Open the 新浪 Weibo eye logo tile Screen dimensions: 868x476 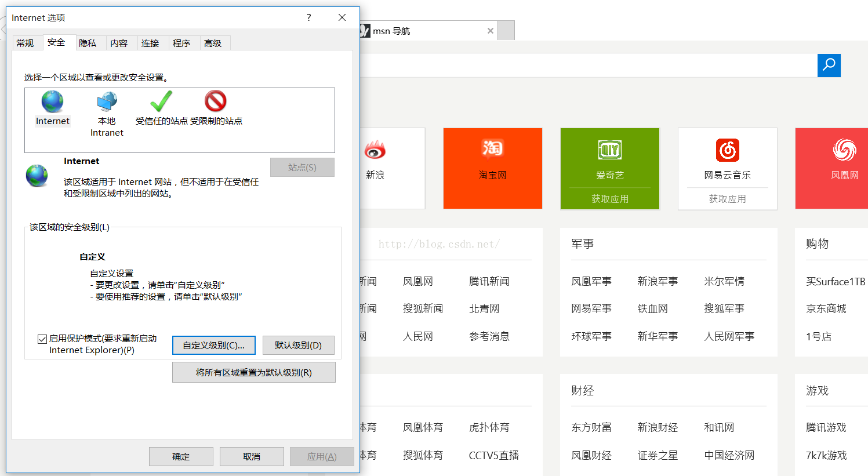pos(375,151)
